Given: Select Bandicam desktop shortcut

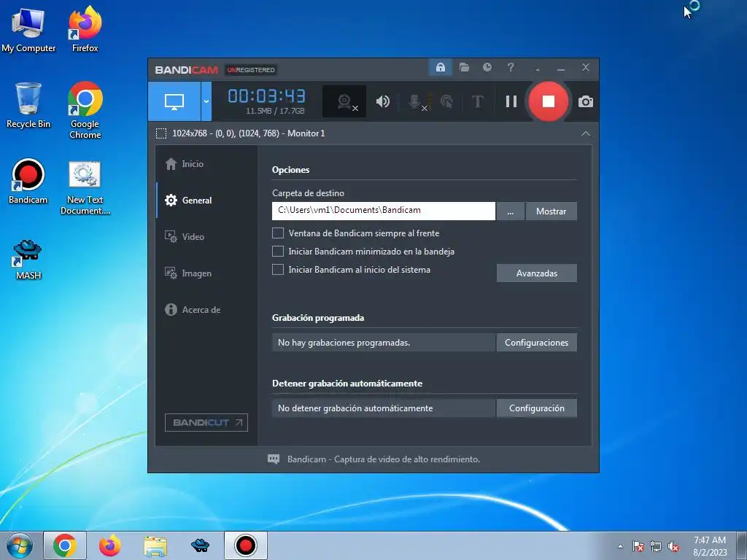Looking at the screenshot, I should [28, 182].
